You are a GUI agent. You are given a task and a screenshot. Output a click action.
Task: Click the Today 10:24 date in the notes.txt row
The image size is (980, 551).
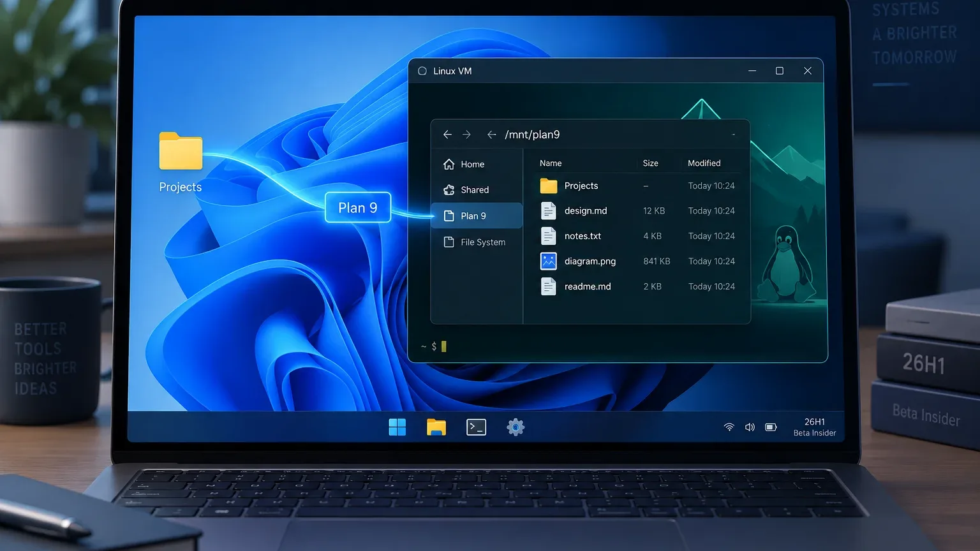[711, 236]
